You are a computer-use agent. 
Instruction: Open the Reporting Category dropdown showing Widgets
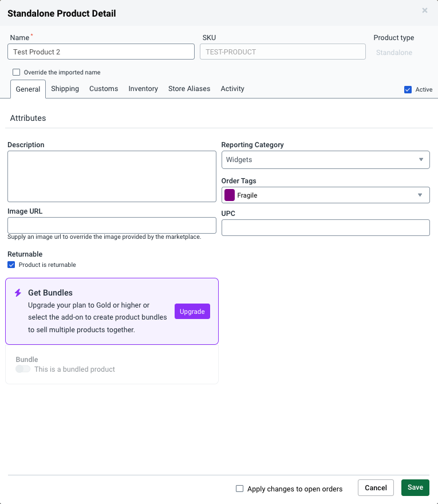325,159
